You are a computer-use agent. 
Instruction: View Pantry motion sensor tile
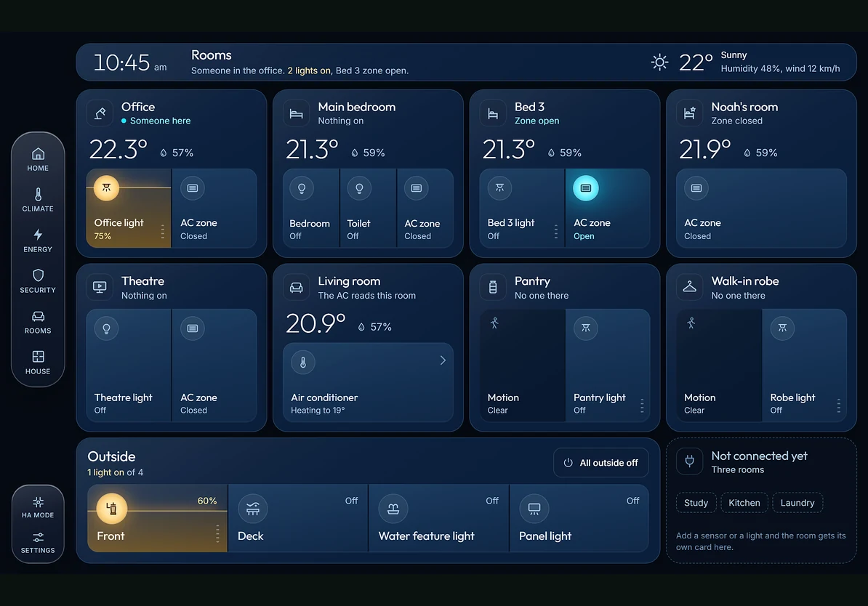pyautogui.click(x=522, y=365)
